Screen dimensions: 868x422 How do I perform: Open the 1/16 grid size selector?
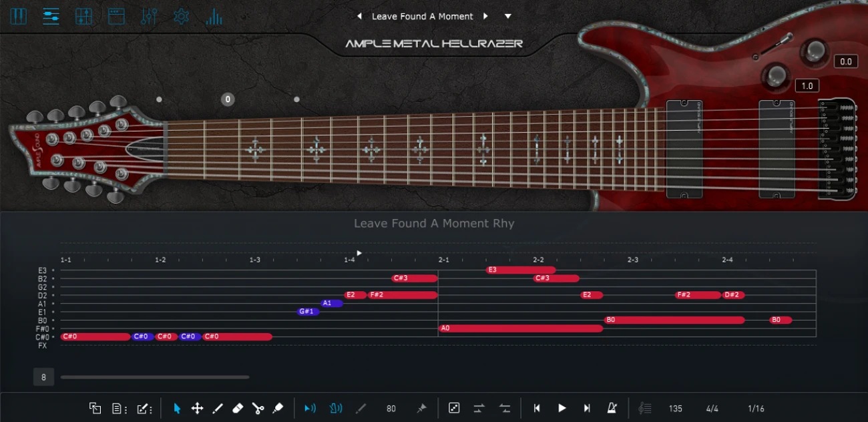[x=756, y=409]
